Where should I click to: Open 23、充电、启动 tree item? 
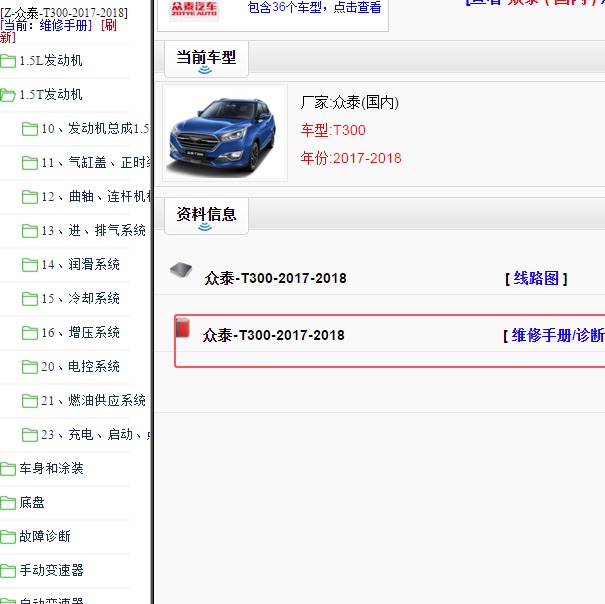pyautogui.click(x=96, y=434)
